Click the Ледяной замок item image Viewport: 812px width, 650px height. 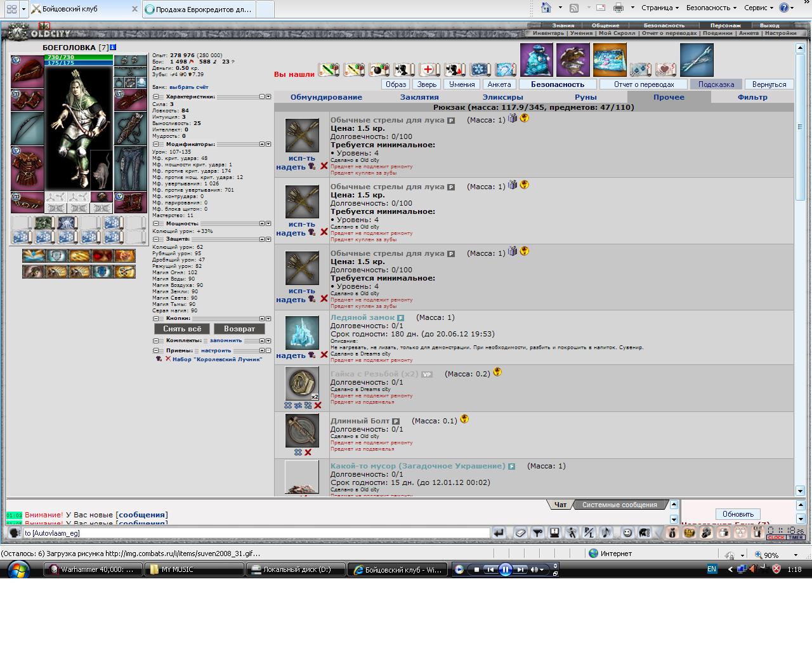(x=302, y=333)
